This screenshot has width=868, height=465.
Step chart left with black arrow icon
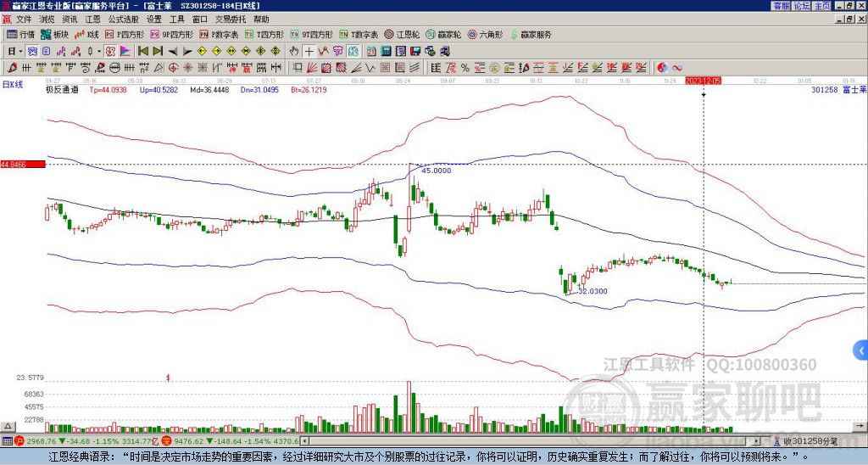point(173,52)
